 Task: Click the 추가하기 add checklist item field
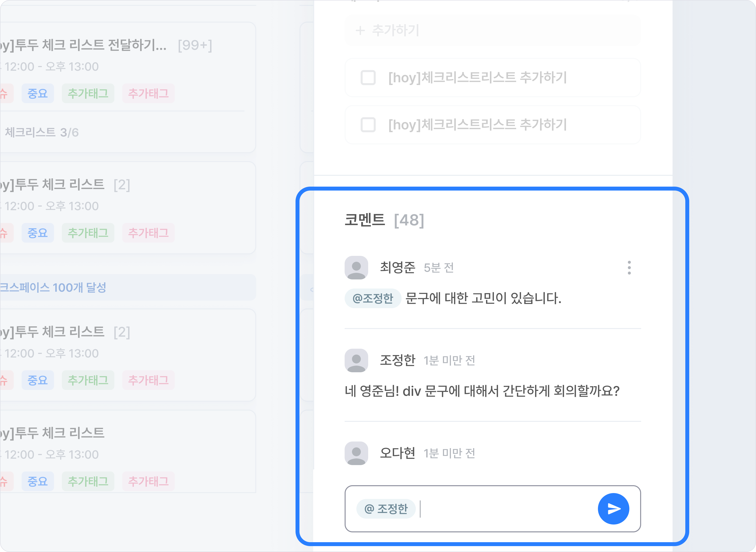(x=493, y=30)
